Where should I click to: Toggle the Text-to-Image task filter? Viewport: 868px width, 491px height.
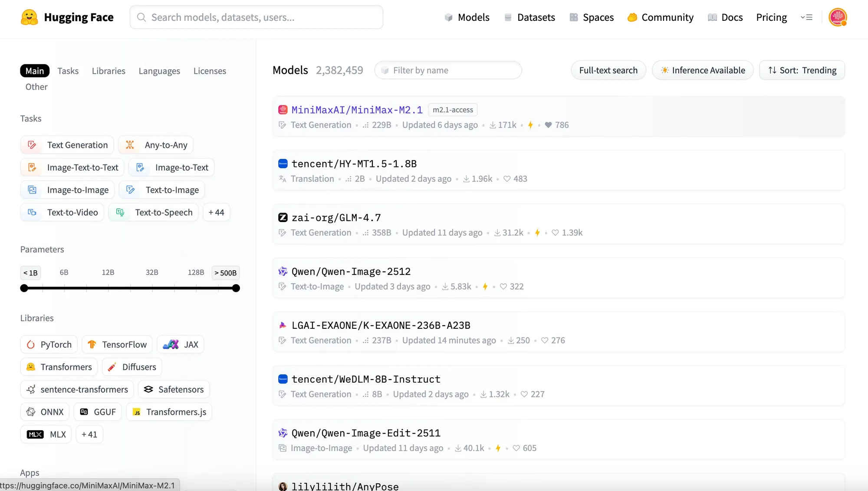pyautogui.click(x=162, y=190)
